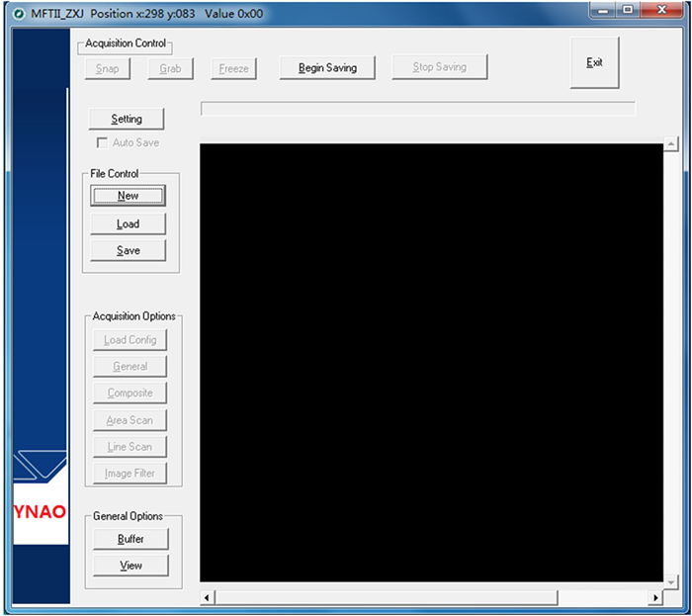The image size is (692, 616).
Task: Click Save in File Control
Action: [x=129, y=250]
